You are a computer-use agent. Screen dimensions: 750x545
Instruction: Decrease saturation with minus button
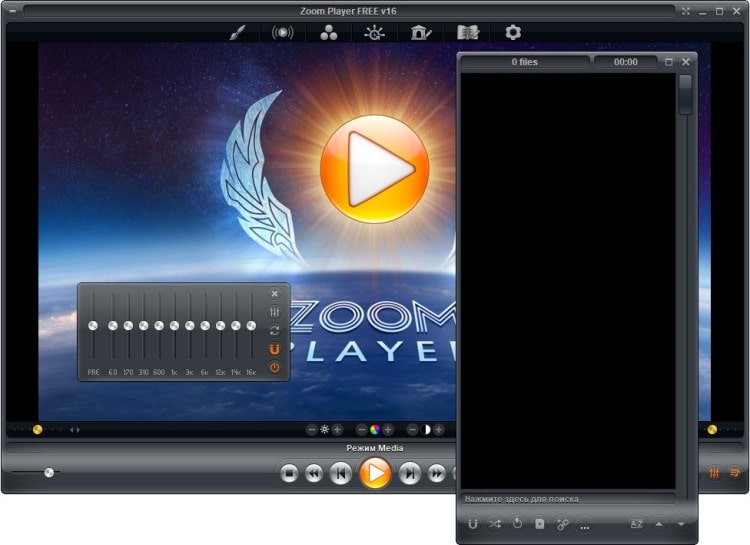pyautogui.click(x=362, y=430)
